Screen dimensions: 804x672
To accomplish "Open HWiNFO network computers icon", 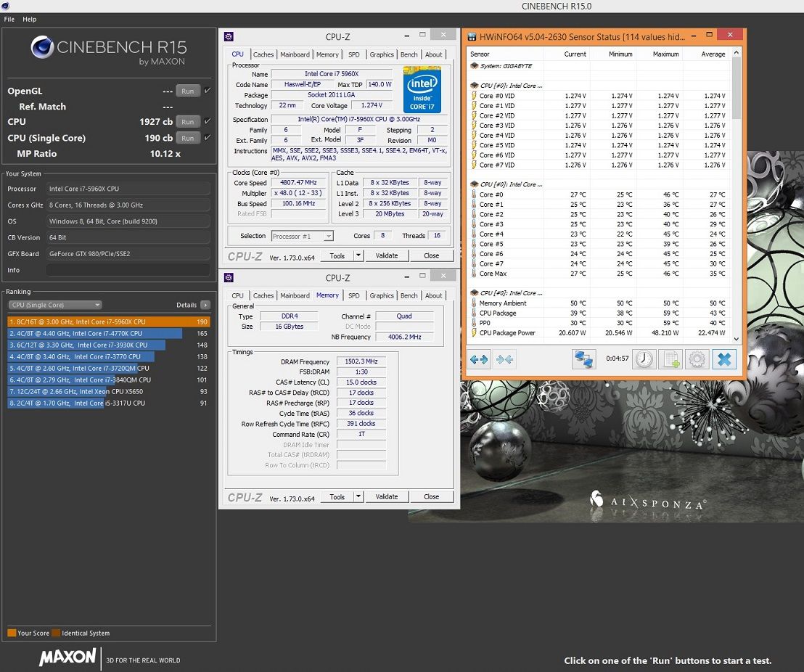I will [x=583, y=359].
